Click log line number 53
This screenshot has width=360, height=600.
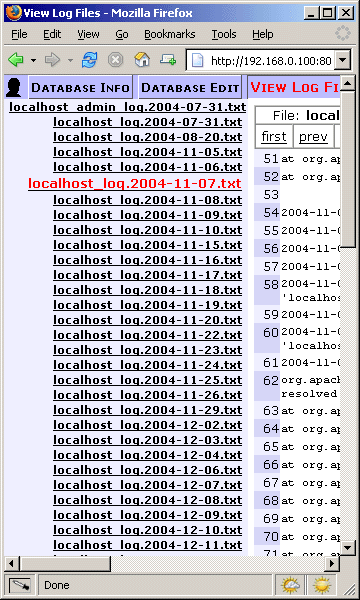(271, 195)
